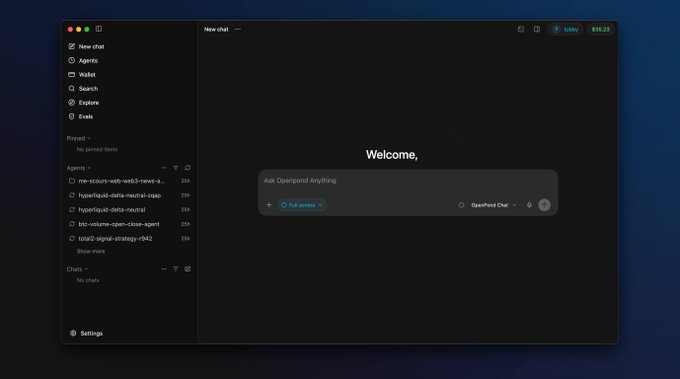Toggle the sidebar panel icon near window controls
680x379 pixels.
(99, 29)
